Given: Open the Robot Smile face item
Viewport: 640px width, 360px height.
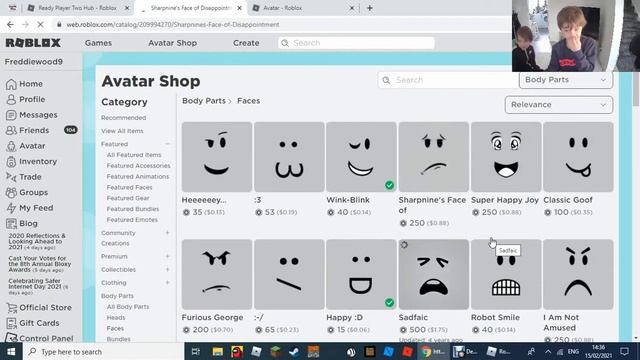Looking at the screenshot, I should 506,274.
